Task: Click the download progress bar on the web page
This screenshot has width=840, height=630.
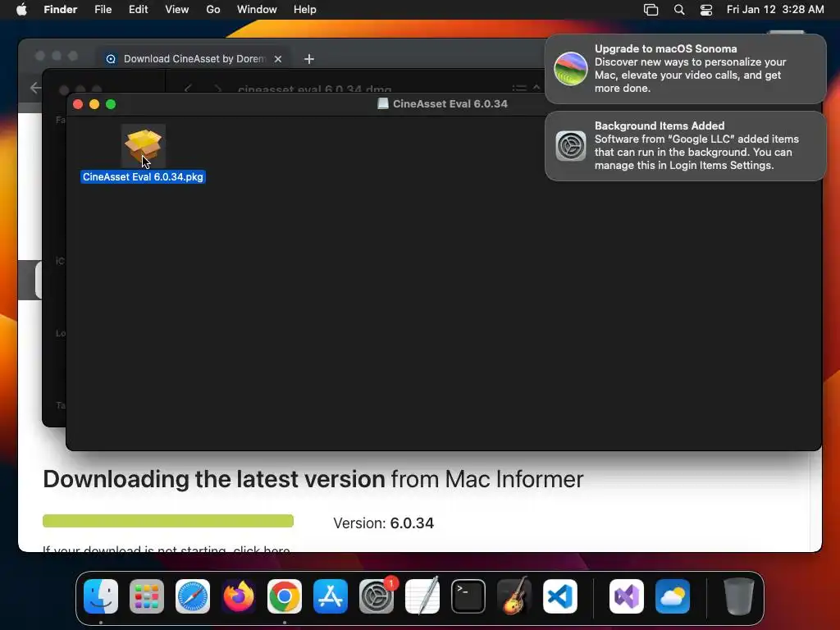Action: [x=168, y=521]
